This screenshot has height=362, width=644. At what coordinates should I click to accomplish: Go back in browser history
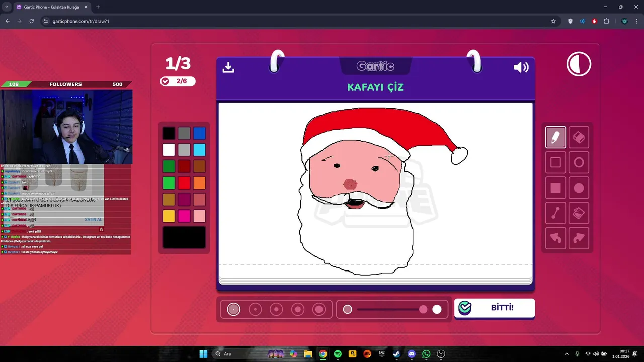tap(7, 21)
